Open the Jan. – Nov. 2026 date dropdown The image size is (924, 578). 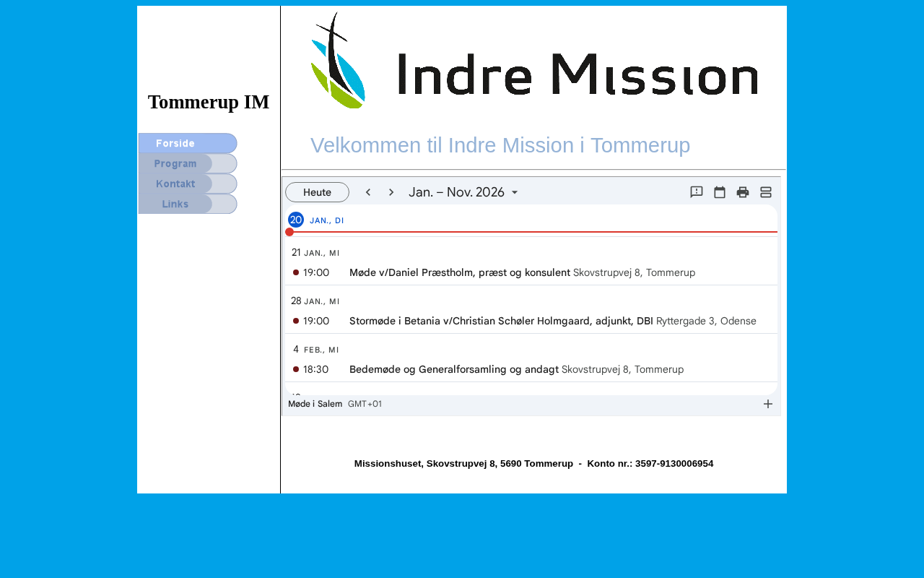[463, 192]
